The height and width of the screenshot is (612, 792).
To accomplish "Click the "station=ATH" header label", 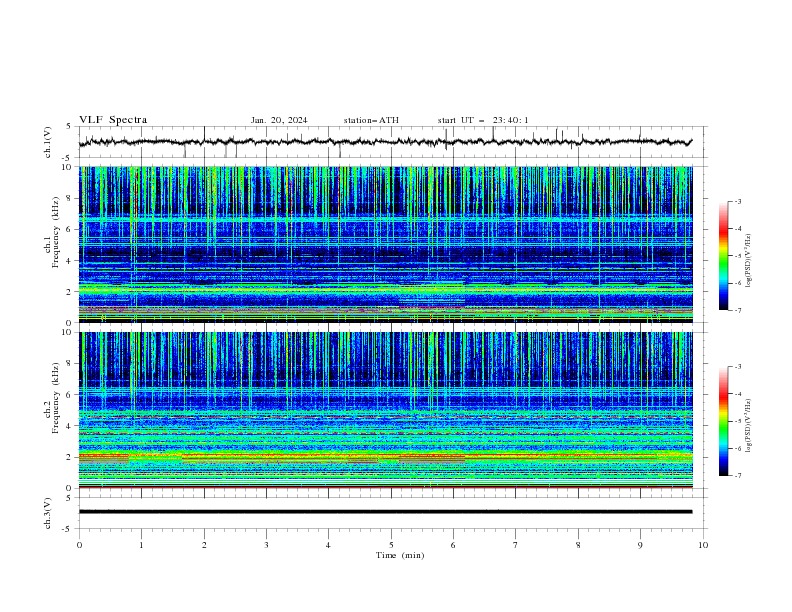I will pos(371,120).
